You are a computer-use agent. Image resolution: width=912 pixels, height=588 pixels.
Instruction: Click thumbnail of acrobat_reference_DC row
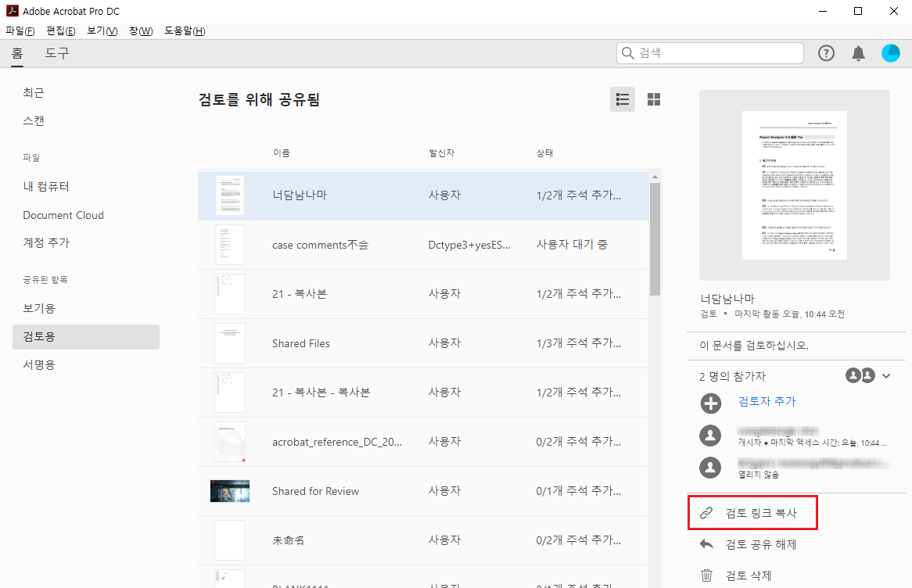[x=230, y=442]
